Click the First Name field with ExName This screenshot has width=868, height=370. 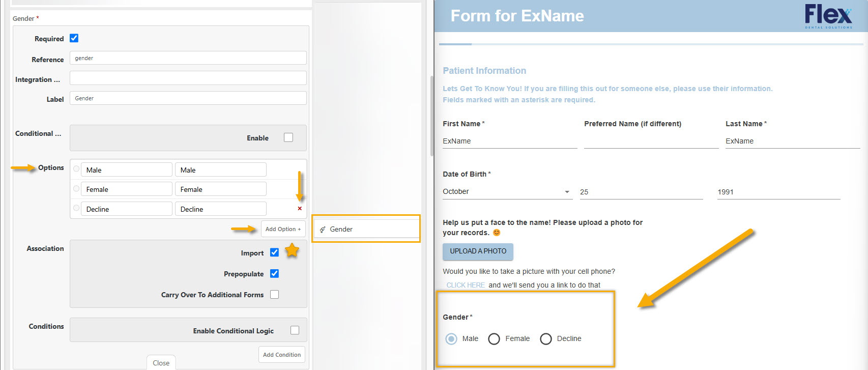(x=510, y=141)
